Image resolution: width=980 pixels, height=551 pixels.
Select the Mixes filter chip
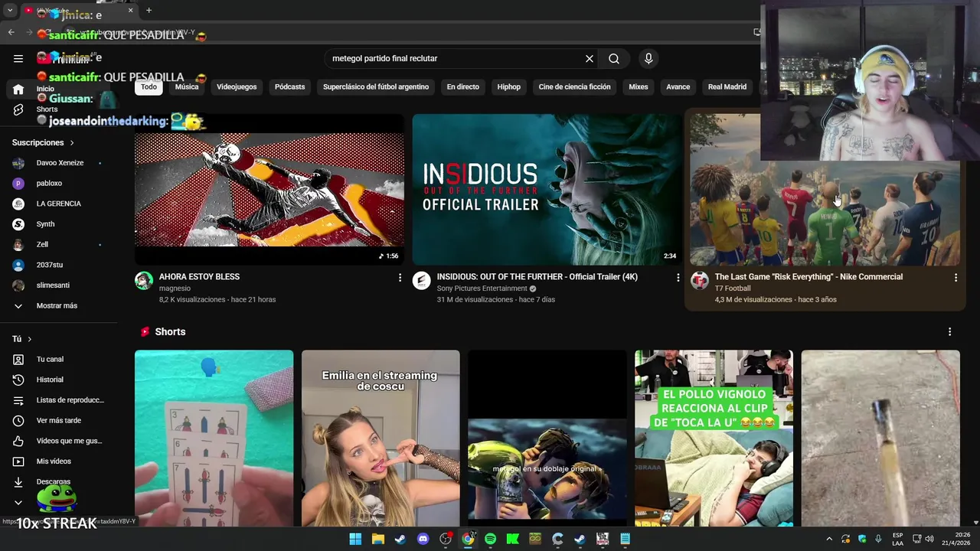pyautogui.click(x=639, y=86)
